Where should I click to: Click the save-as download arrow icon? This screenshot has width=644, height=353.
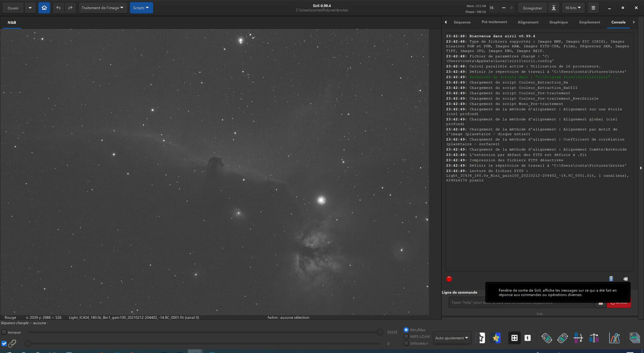click(x=554, y=8)
